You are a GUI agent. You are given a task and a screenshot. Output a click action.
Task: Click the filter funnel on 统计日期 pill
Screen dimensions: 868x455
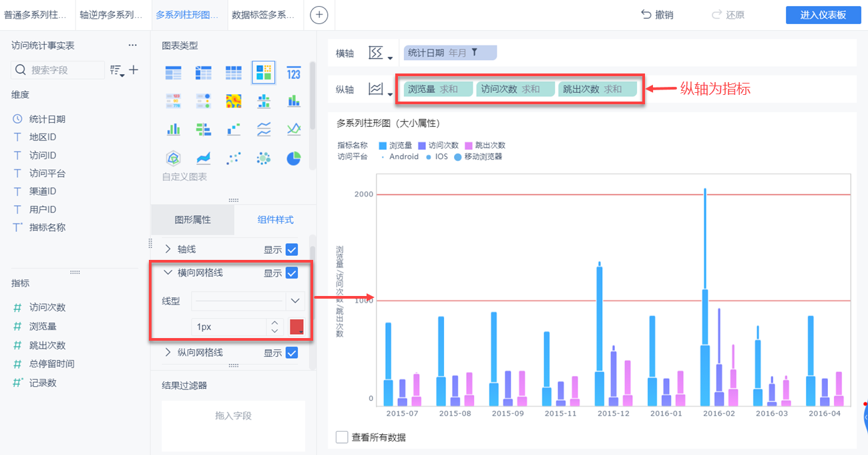(x=475, y=52)
